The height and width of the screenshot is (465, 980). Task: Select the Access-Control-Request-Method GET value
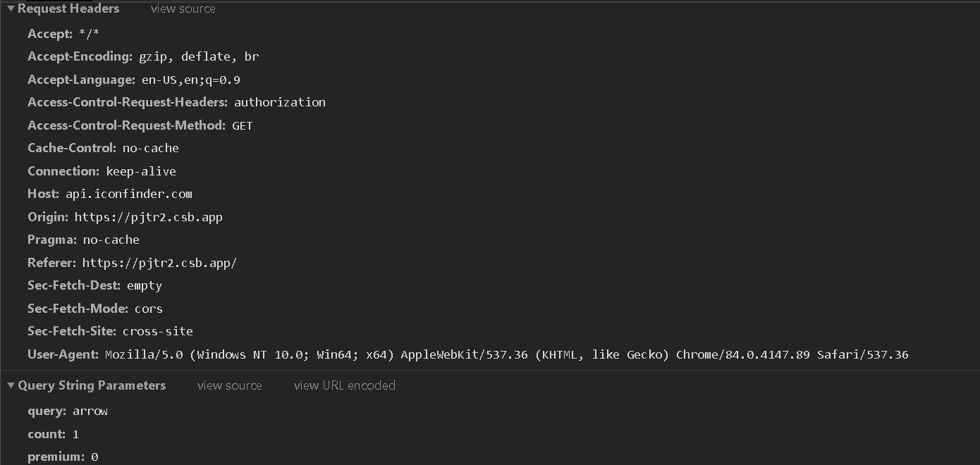(x=243, y=125)
